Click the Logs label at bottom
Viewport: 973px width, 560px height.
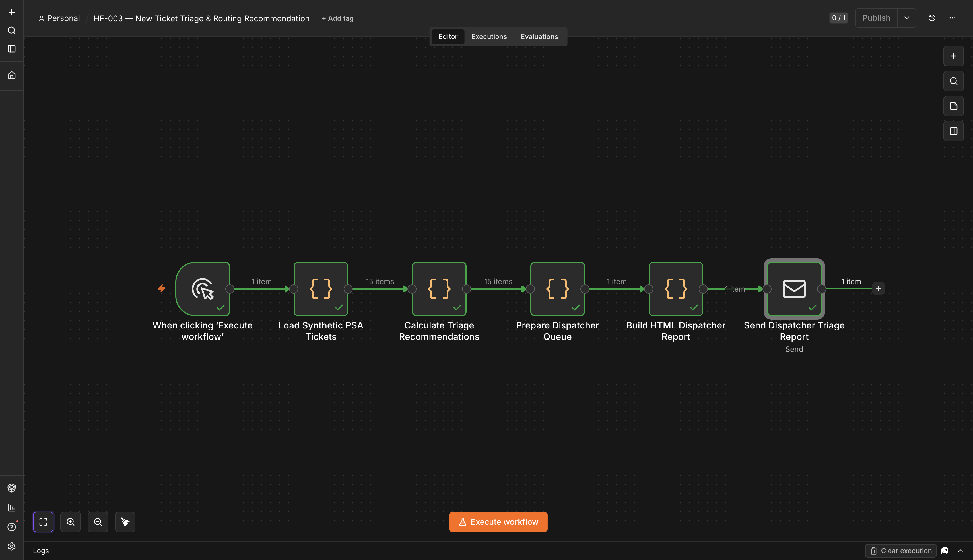(x=41, y=551)
